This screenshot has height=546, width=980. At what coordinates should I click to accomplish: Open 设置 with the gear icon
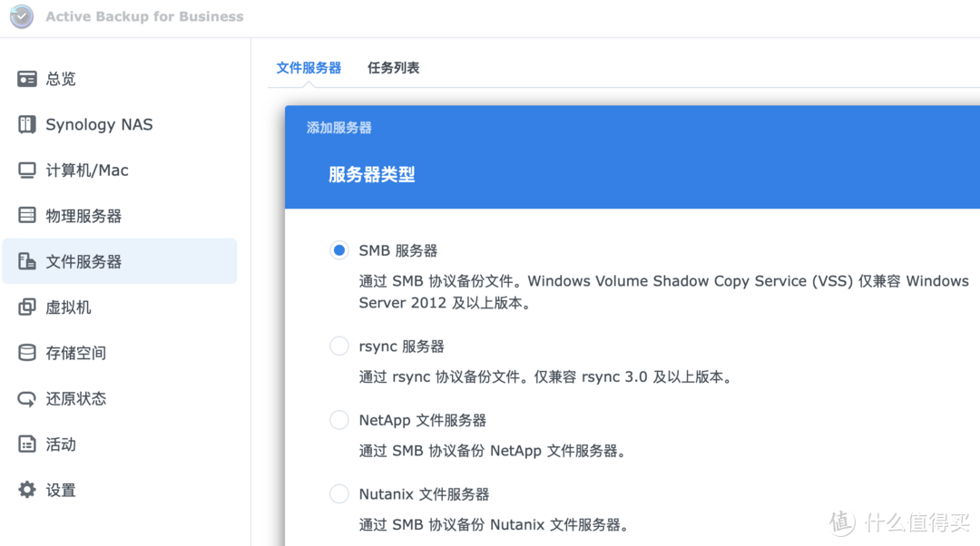pyautogui.click(x=26, y=489)
